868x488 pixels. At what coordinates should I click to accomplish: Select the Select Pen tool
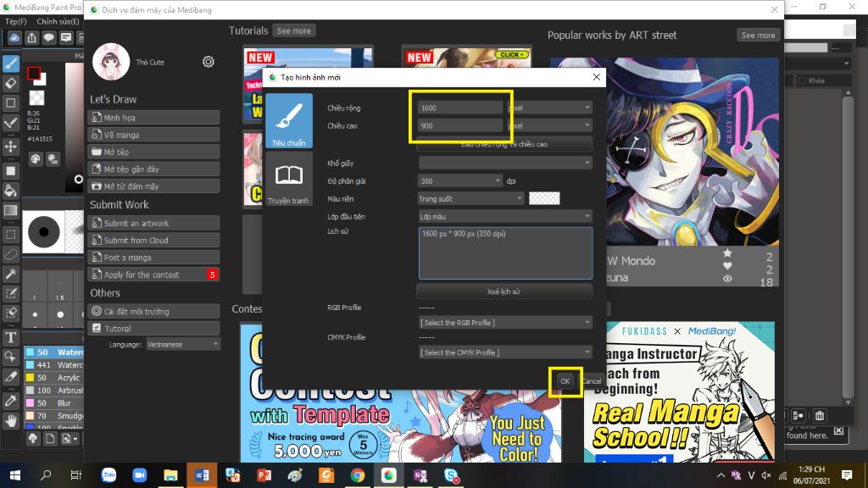[10, 293]
